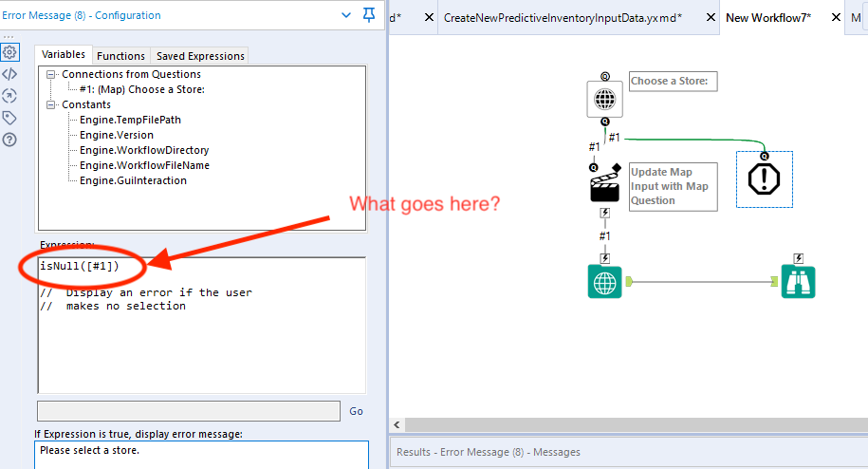Select the Action clapperboard tool on canvas
Screen dimensions: 868x469
click(604, 185)
